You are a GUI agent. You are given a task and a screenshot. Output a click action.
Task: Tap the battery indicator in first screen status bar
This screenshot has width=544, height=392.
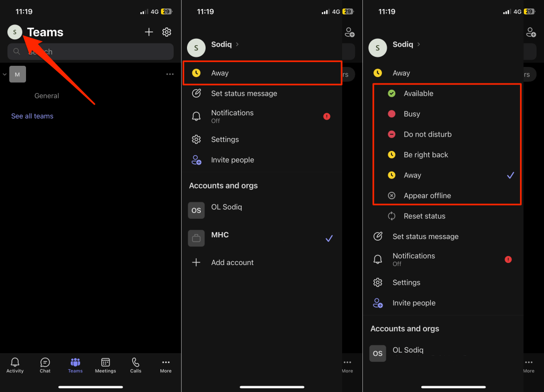pyautogui.click(x=166, y=12)
